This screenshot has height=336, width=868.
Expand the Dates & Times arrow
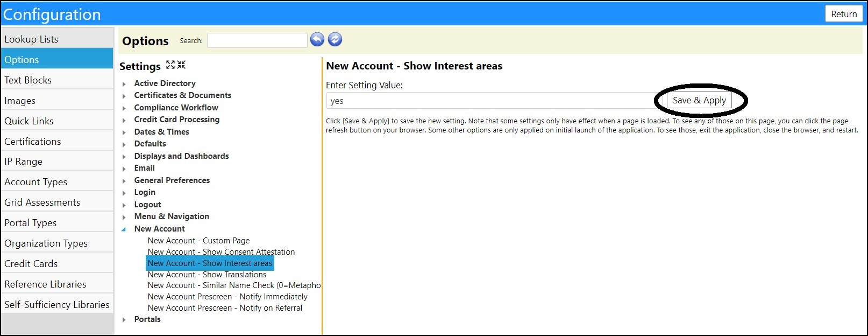124,132
